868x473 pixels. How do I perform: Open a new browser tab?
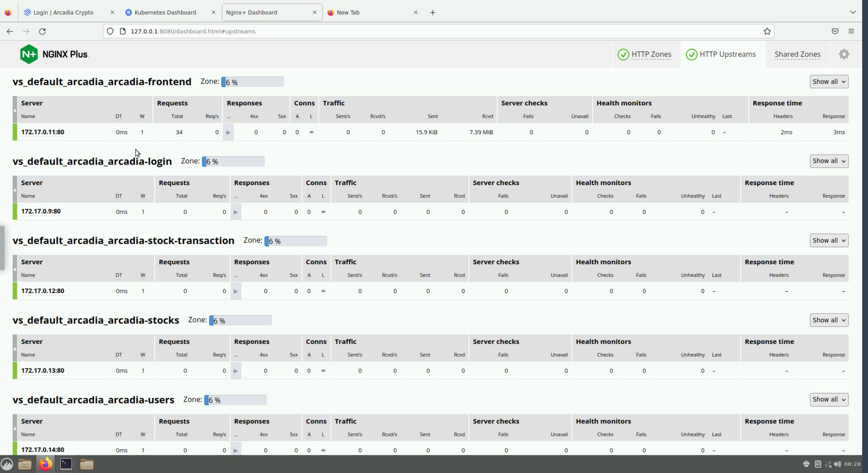pos(433,13)
